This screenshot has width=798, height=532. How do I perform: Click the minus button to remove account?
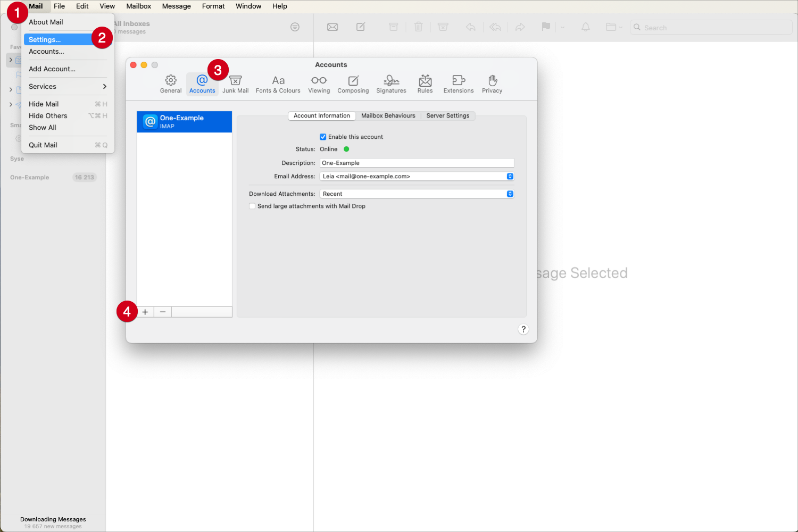point(163,312)
